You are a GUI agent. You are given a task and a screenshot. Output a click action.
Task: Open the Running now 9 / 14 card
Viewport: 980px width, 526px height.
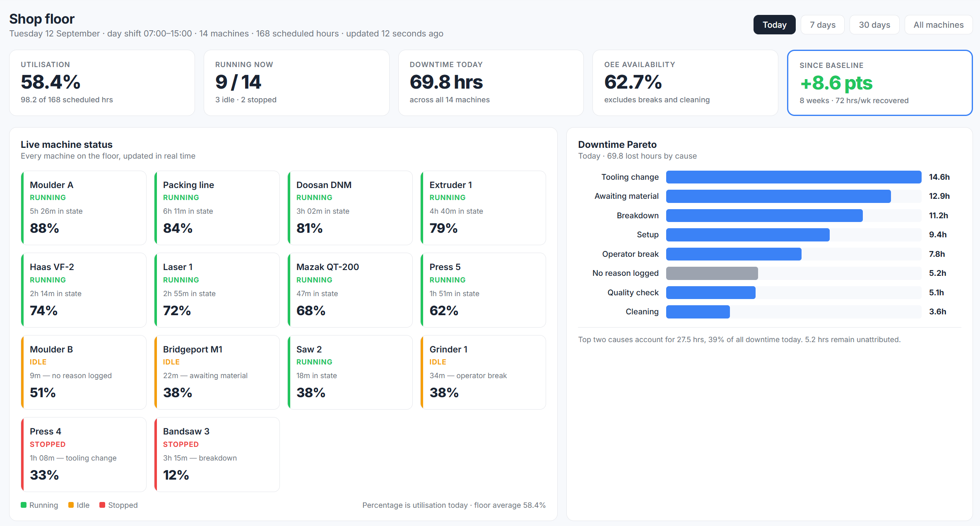[296, 83]
